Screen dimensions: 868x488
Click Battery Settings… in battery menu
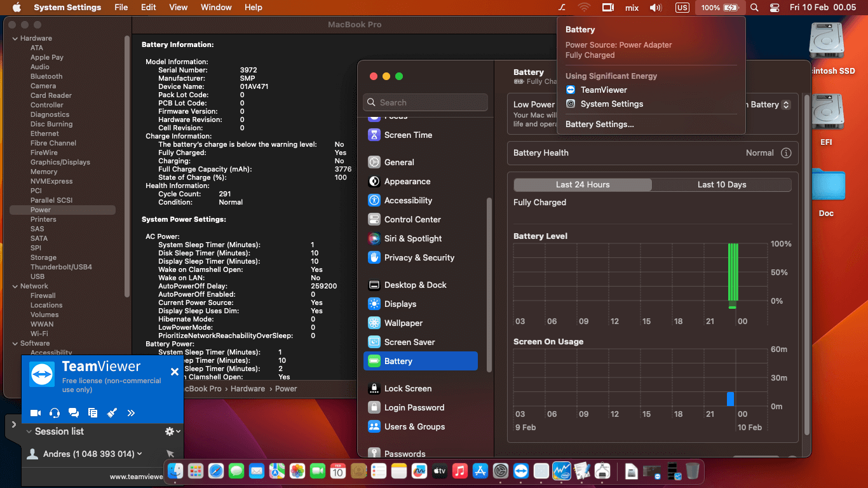[x=600, y=125]
